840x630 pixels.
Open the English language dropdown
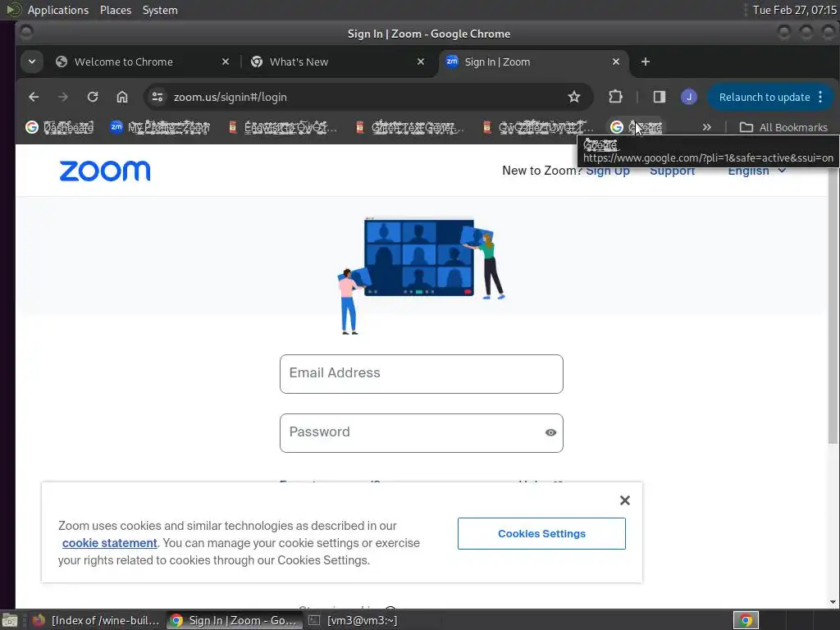click(756, 171)
